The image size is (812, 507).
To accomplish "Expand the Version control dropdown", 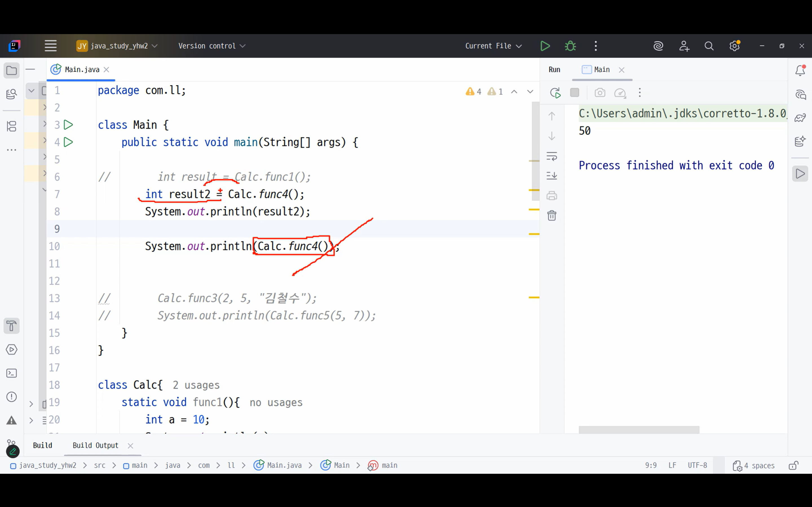I will [x=212, y=46].
